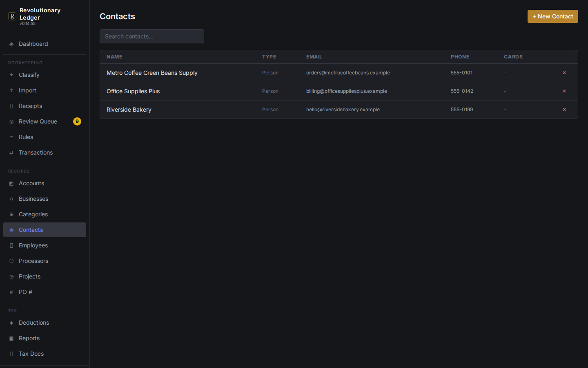Click the Transactions arrows icon
This screenshot has width=588, height=368.
11,153
